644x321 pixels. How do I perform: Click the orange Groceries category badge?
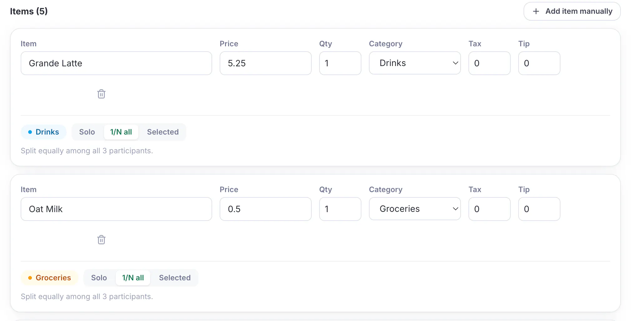[x=49, y=278]
